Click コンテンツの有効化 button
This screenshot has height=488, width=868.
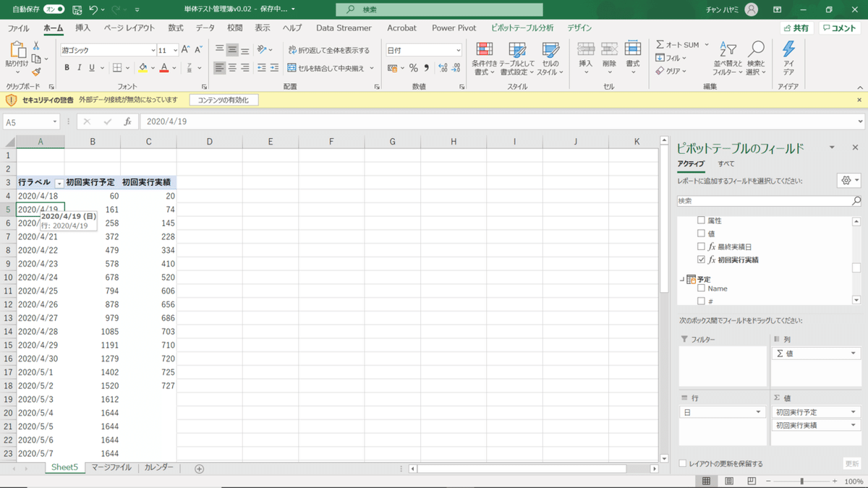pyautogui.click(x=223, y=100)
